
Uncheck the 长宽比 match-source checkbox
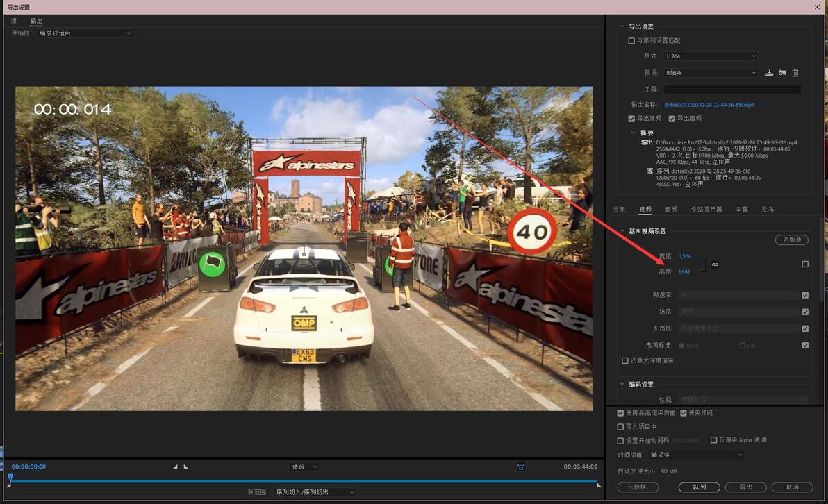(x=805, y=328)
